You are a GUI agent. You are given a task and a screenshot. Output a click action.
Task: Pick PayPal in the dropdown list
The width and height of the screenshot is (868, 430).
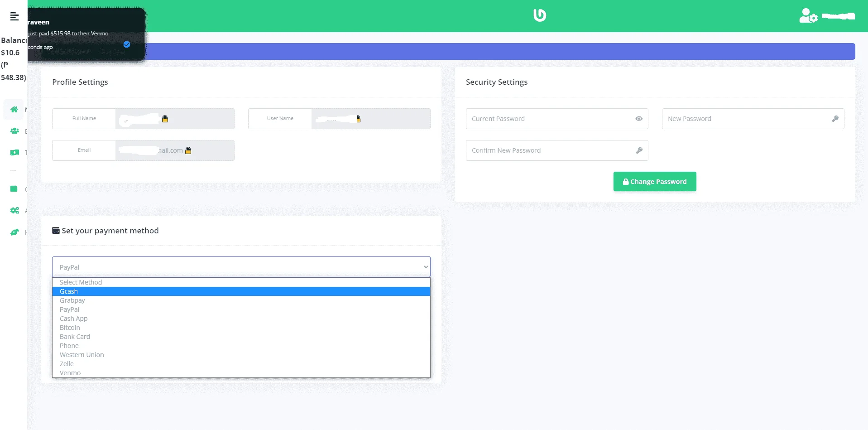[x=241, y=309]
